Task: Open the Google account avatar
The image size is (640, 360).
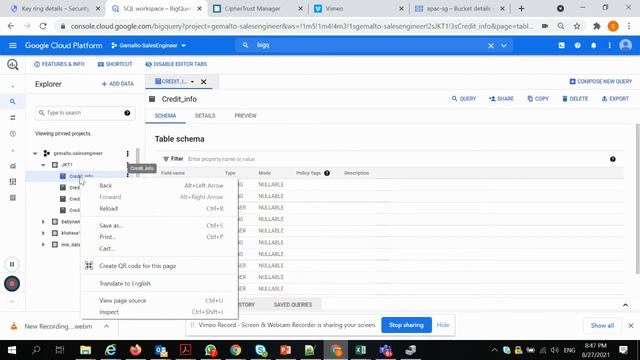Action: tap(625, 45)
